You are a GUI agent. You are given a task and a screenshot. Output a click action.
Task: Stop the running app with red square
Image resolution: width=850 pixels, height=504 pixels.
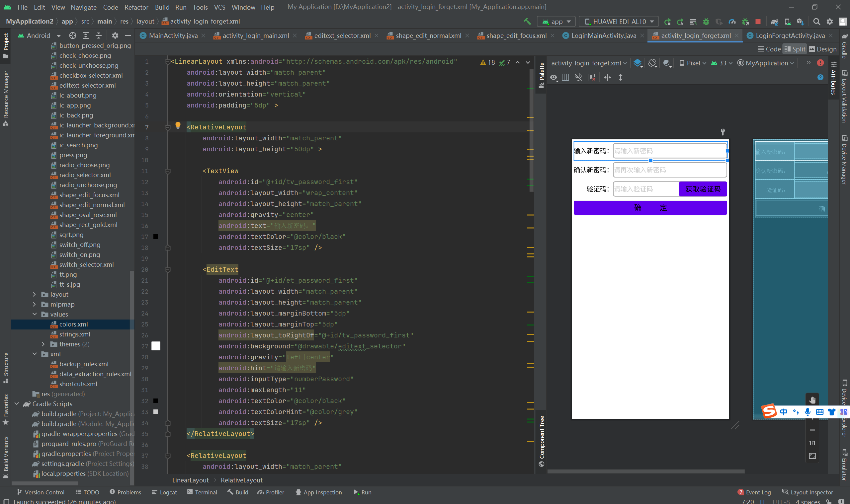[758, 22]
